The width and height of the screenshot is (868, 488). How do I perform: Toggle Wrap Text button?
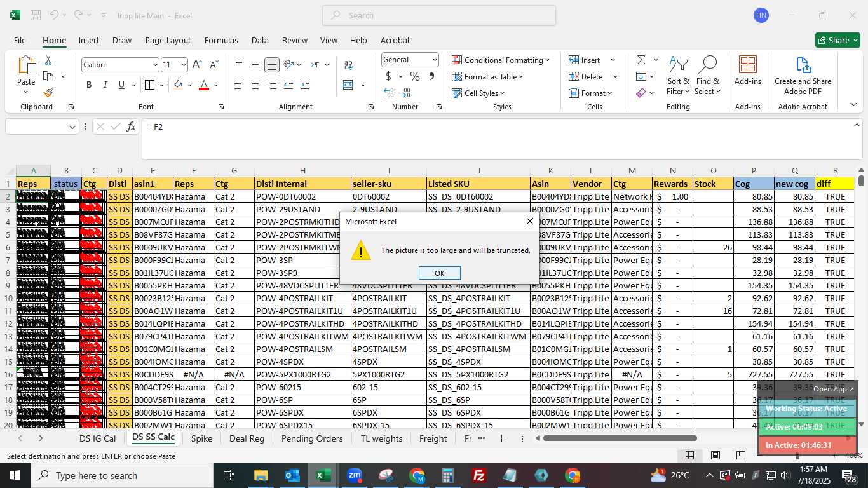click(x=349, y=64)
